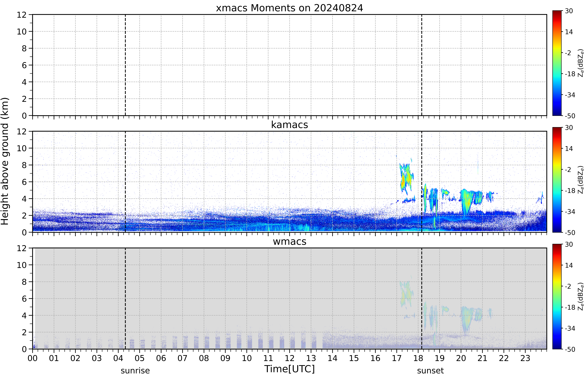Select the "sunset" label below the time axis
Image resolution: width=588 pixels, height=379 pixels.
[x=430, y=371]
